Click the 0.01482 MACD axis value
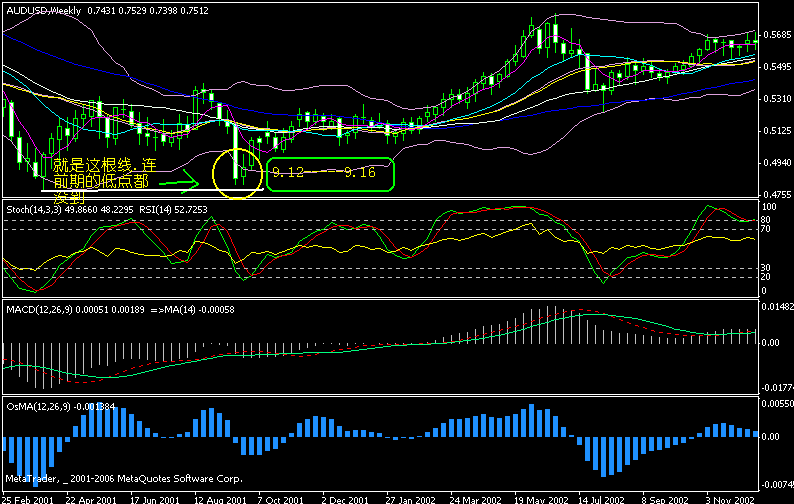Image resolution: width=794 pixels, height=504 pixels. (777, 307)
